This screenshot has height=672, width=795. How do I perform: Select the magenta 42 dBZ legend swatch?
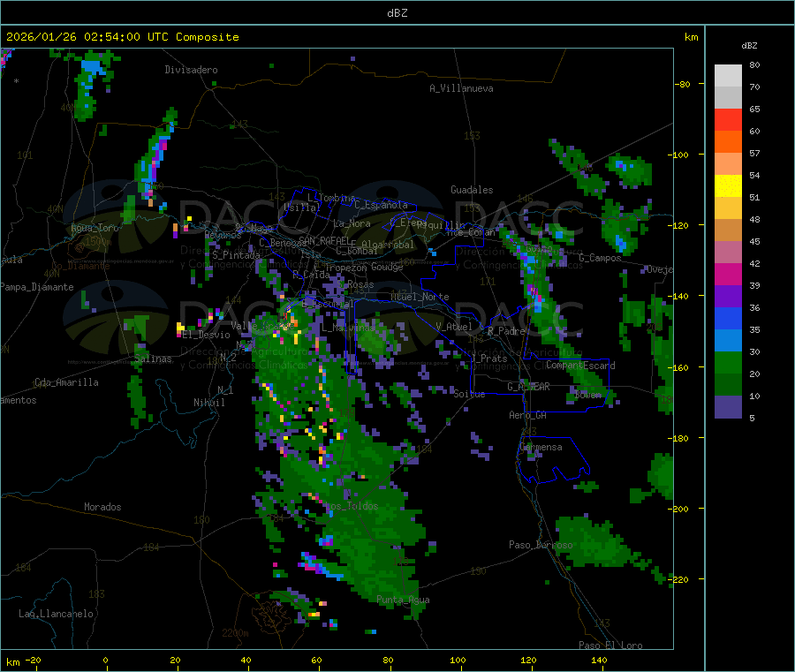728,274
